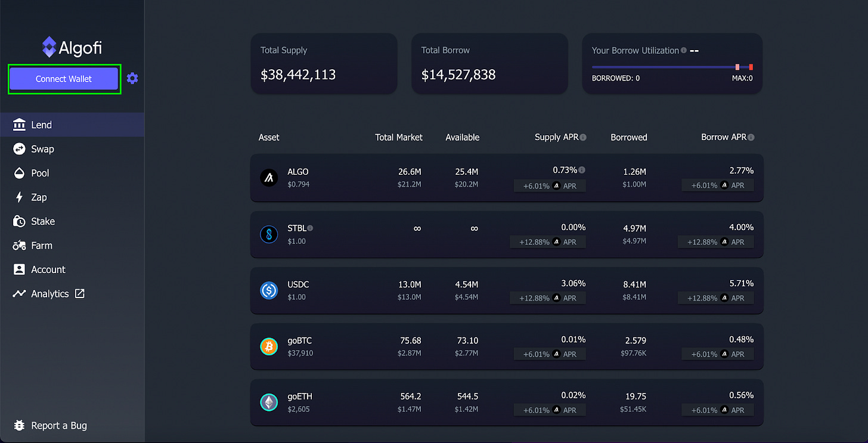Click Report a Bug
The width and height of the screenshot is (868, 443).
[x=51, y=426]
